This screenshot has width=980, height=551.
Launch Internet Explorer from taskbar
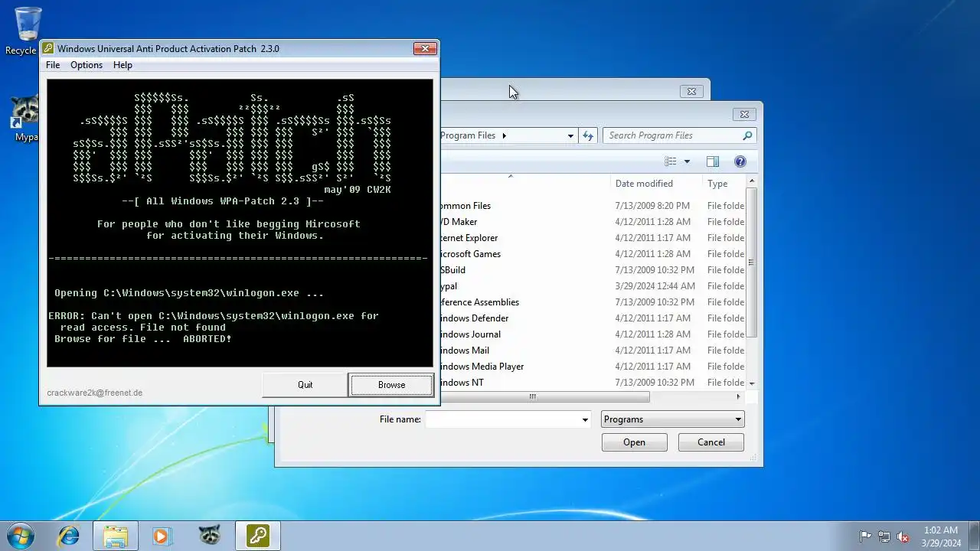[x=69, y=536]
